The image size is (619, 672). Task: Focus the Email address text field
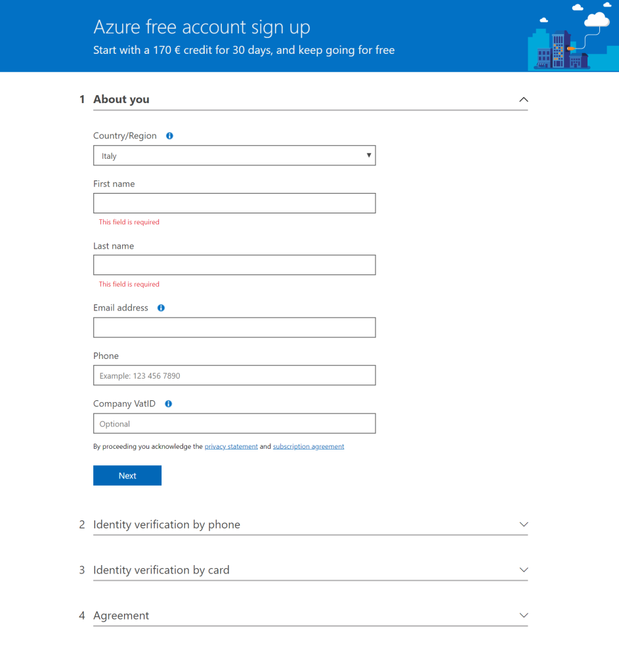[x=234, y=327]
